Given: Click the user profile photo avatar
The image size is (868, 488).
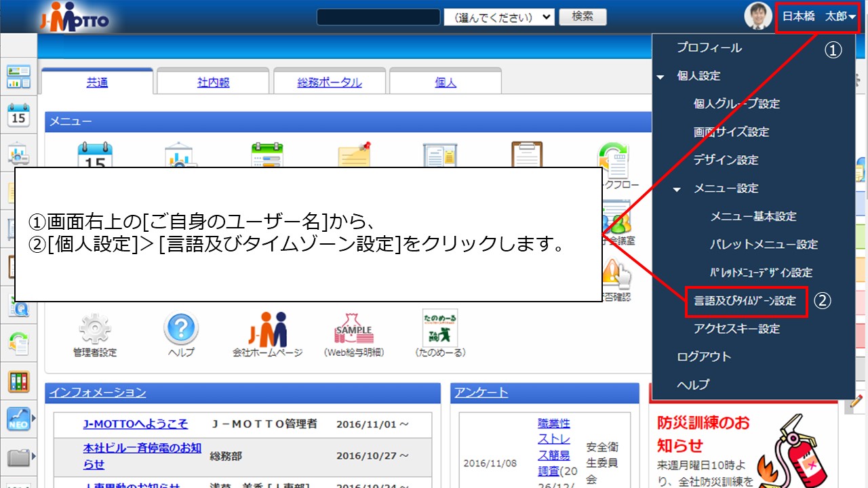Looking at the screenshot, I should tap(758, 16).
